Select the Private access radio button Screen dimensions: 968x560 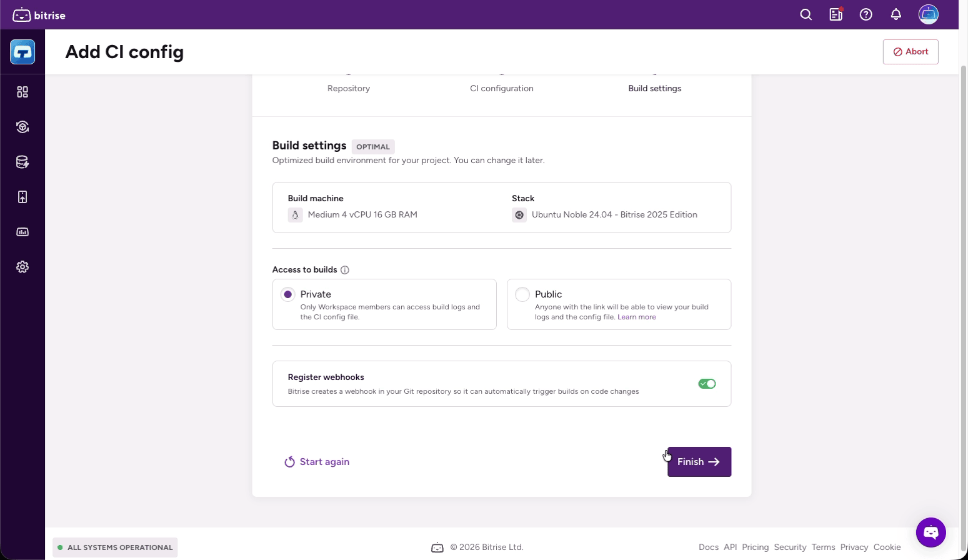(288, 294)
